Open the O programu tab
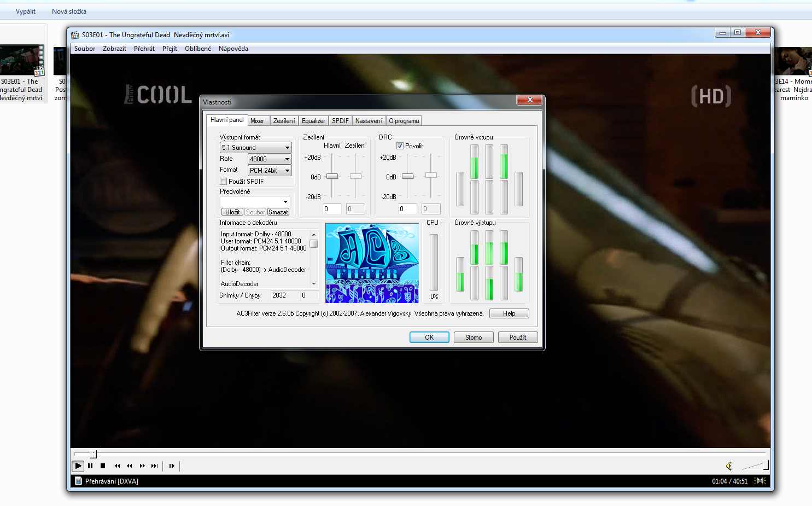Viewport: 812px width, 506px height. pyautogui.click(x=404, y=121)
